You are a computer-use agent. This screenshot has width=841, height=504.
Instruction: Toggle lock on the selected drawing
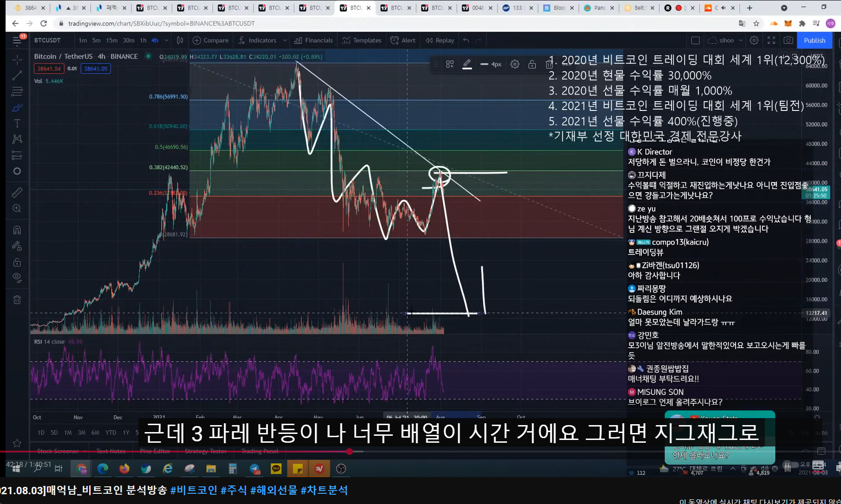tap(532, 65)
